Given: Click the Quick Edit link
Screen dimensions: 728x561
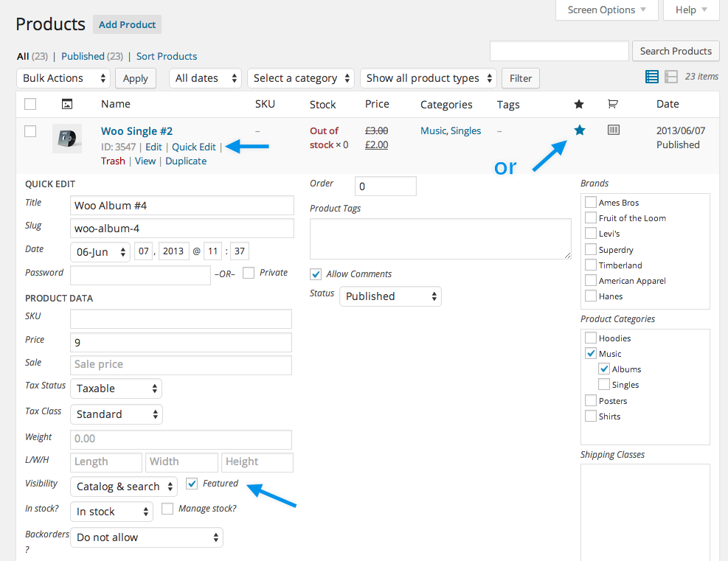Looking at the screenshot, I should [x=194, y=147].
